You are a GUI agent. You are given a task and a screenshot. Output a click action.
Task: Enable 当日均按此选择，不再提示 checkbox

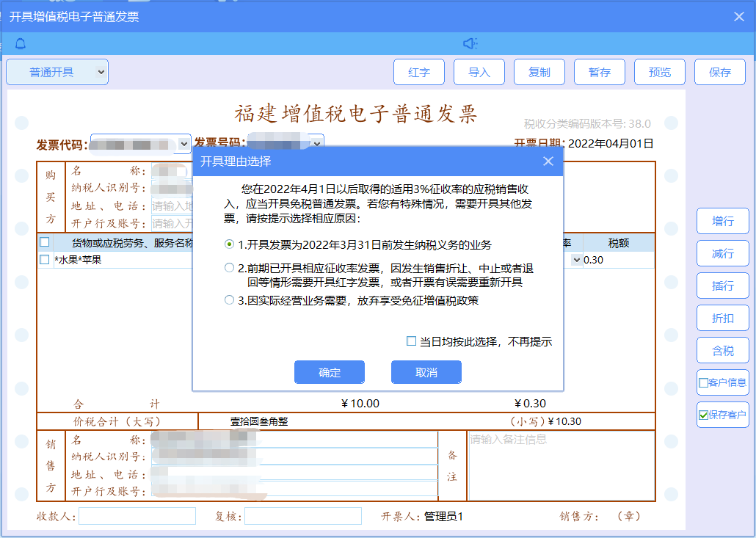coord(412,341)
